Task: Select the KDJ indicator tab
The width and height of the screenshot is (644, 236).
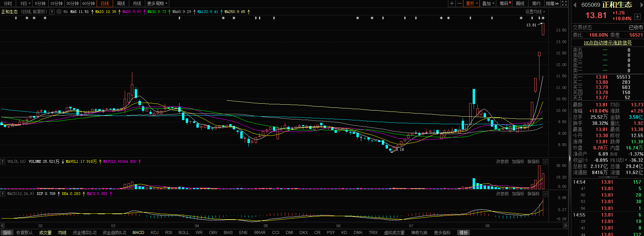Action: point(155,233)
